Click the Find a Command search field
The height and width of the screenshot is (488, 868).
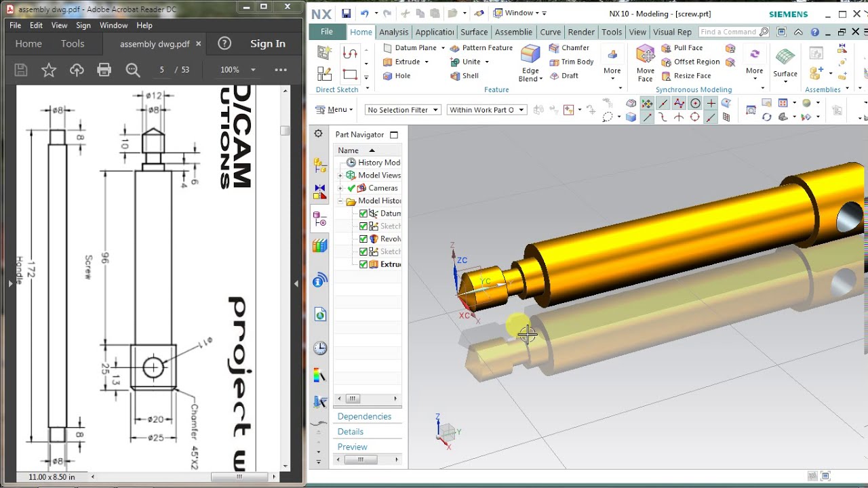pyautogui.click(x=734, y=32)
